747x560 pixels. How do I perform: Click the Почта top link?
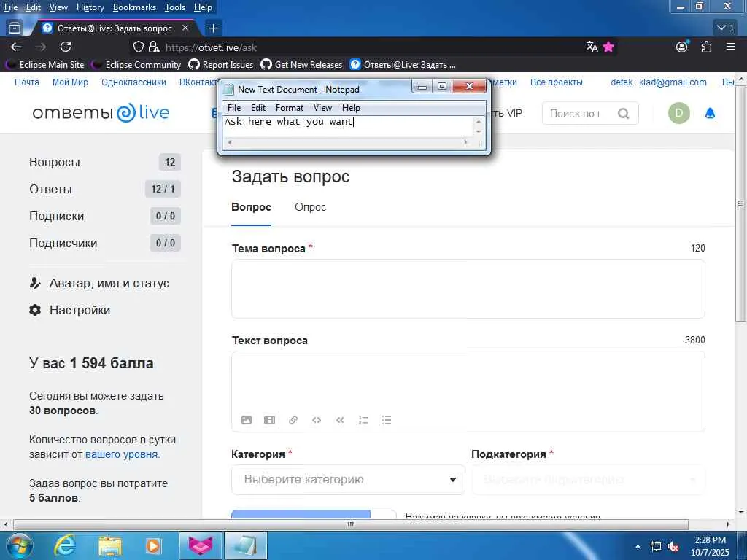point(27,82)
